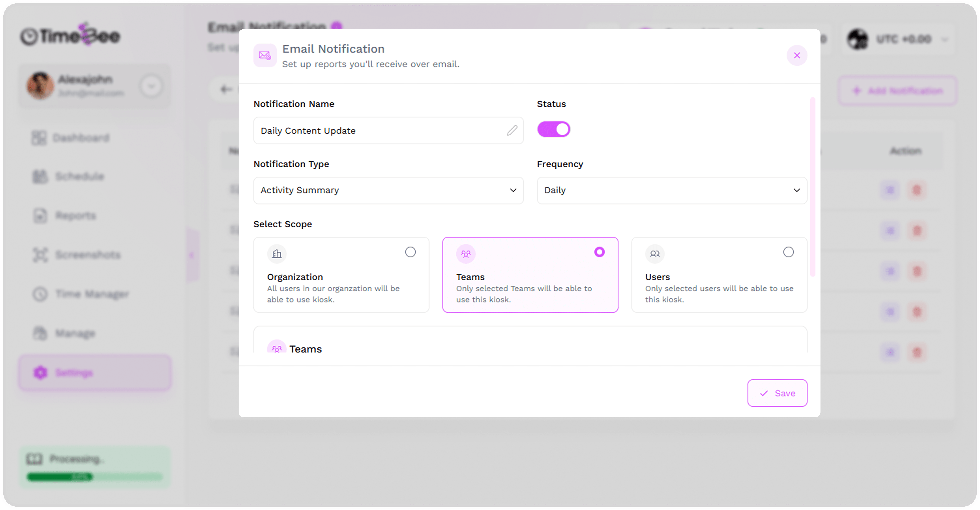Click the Dashboard grid icon

point(39,138)
